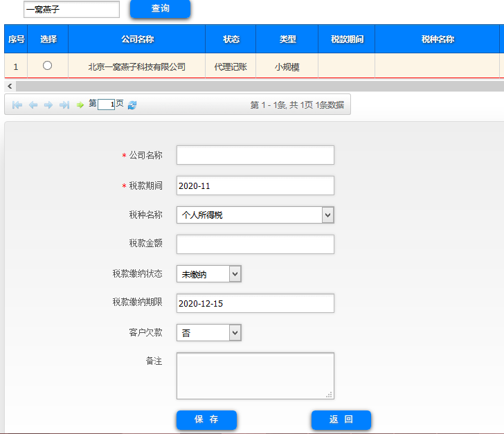504x434 pixels.
Task: Click 状态 column header
Action: (x=231, y=39)
